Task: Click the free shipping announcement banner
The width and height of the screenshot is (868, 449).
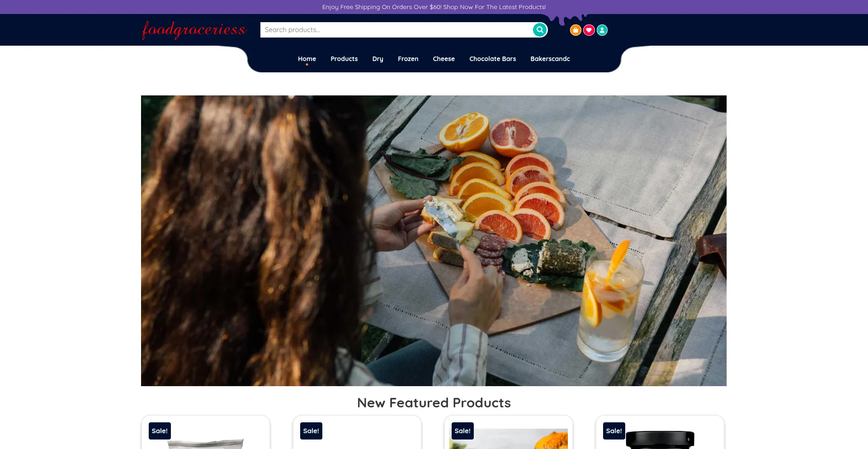Action: pyautogui.click(x=434, y=7)
